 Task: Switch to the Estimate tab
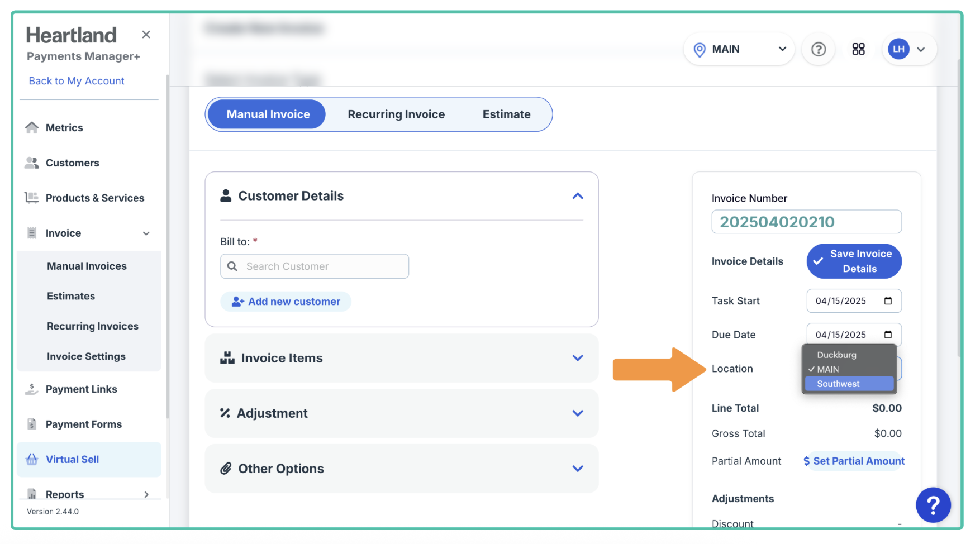click(x=506, y=114)
